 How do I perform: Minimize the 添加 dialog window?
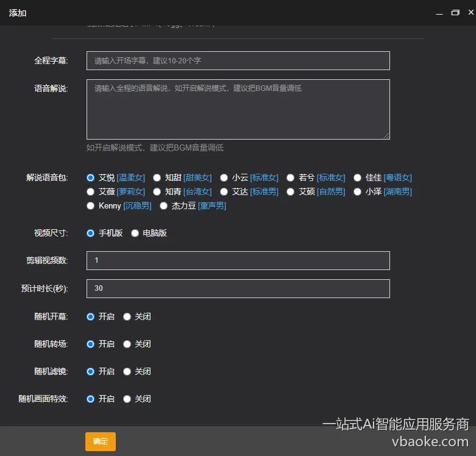tap(439, 13)
